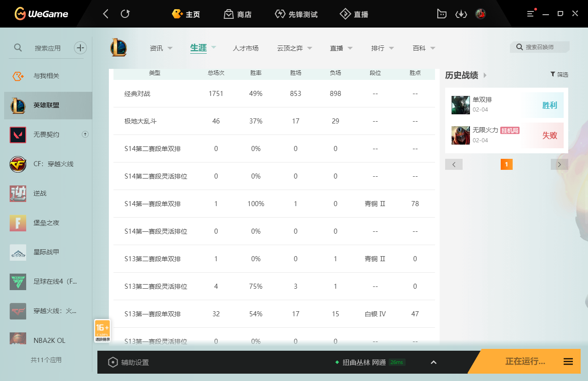Viewport: 588px width, 381px height.
Task: Click the League of Legends logo icon
Action: pos(119,48)
